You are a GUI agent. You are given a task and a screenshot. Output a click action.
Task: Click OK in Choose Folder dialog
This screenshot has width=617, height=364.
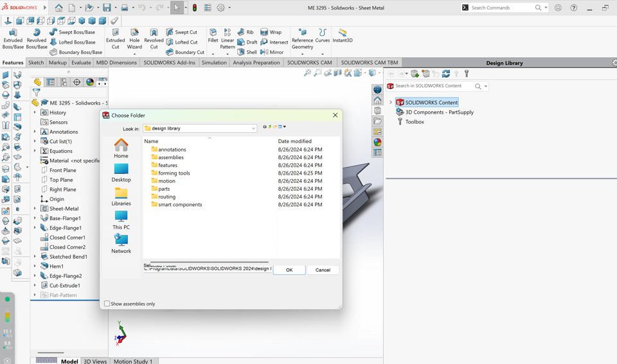click(289, 270)
